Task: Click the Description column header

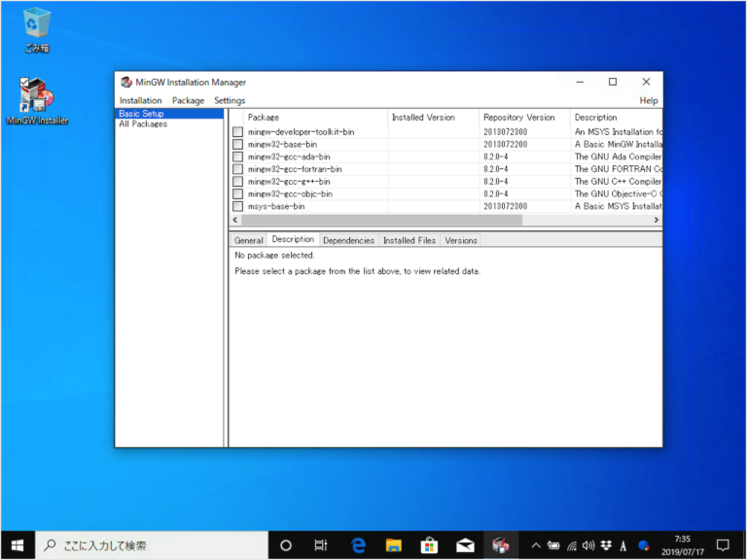Action: pos(616,117)
